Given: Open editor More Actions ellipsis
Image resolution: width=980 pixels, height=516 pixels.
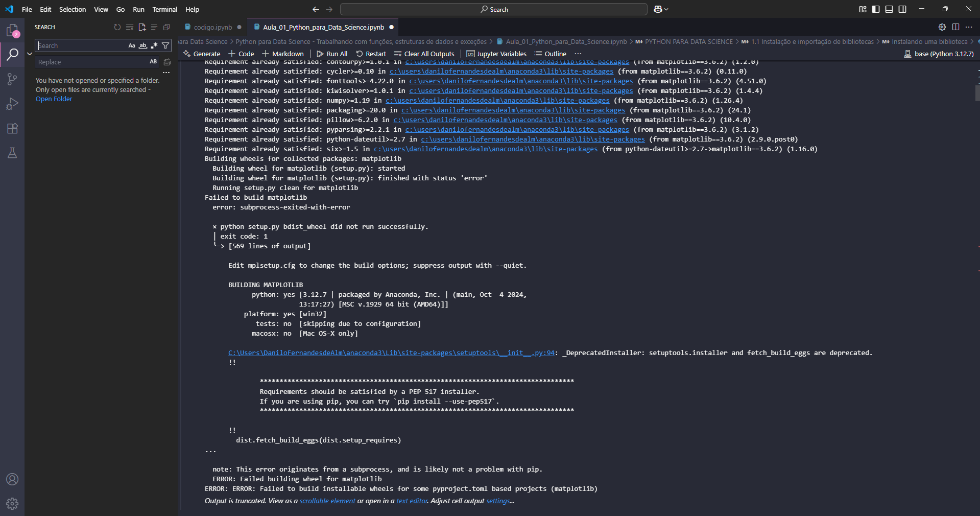Looking at the screenshot, I should (969, 27).
